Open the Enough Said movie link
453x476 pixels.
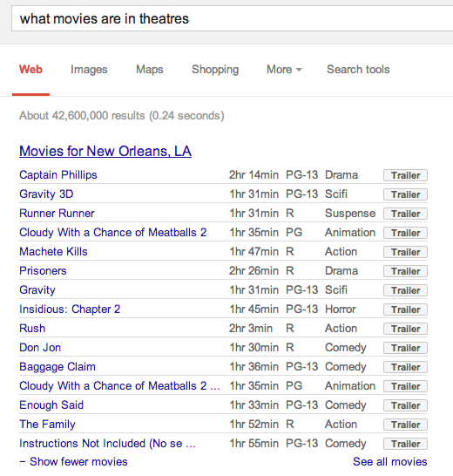(x=51, y=405)
